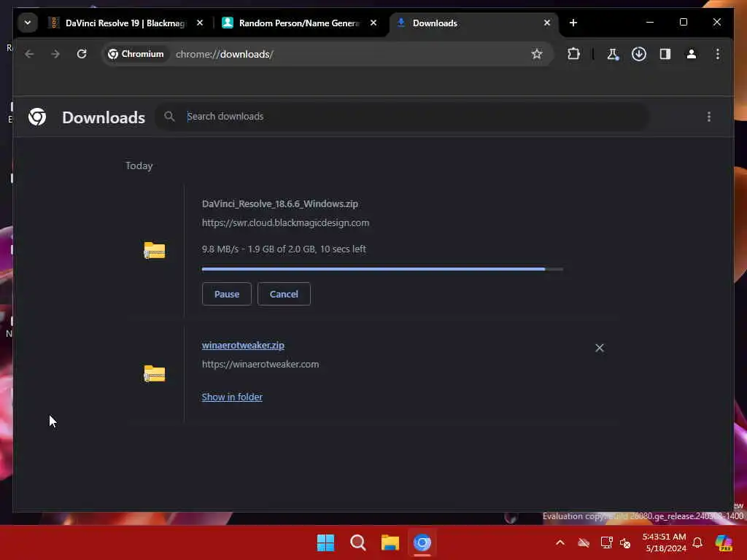Click the winaerotweaker zip file icon

click(155, 373)
